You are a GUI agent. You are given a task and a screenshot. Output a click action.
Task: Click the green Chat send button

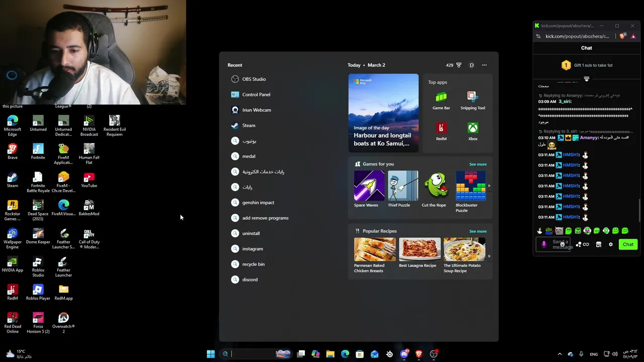click(x=628, y=244)
